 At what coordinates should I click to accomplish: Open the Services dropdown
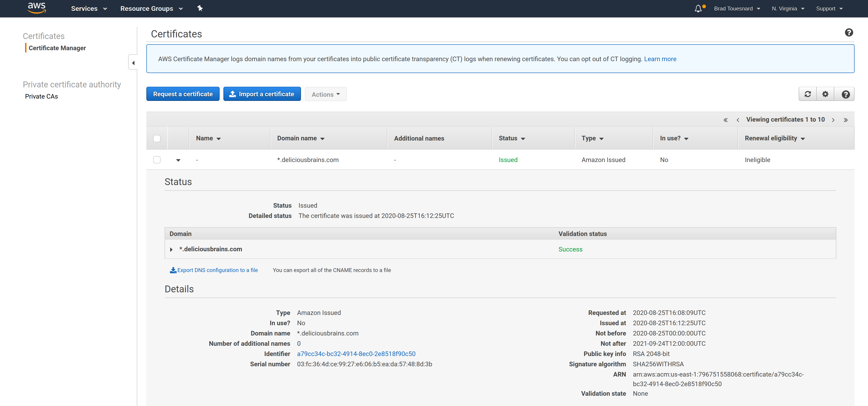click(x=89, y=9)
